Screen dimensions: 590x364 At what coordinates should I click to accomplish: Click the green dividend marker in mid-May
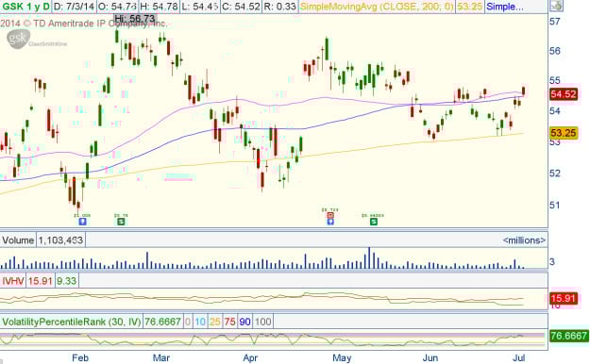coord(373,222)
